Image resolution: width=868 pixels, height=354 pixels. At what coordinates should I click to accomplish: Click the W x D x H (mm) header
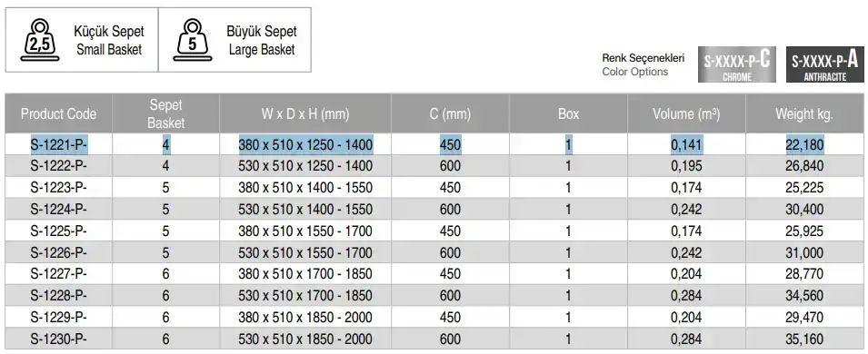[x=305, y=114]
